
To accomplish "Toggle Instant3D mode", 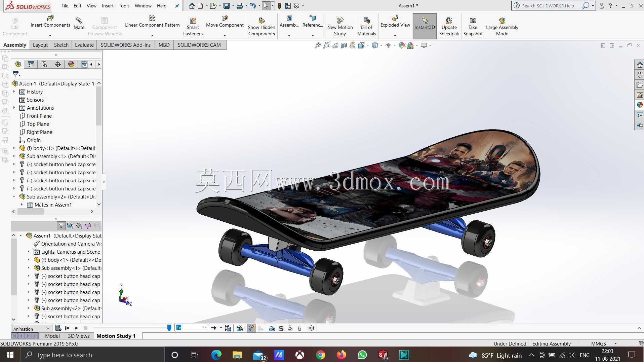I will [x=425, y=26].
